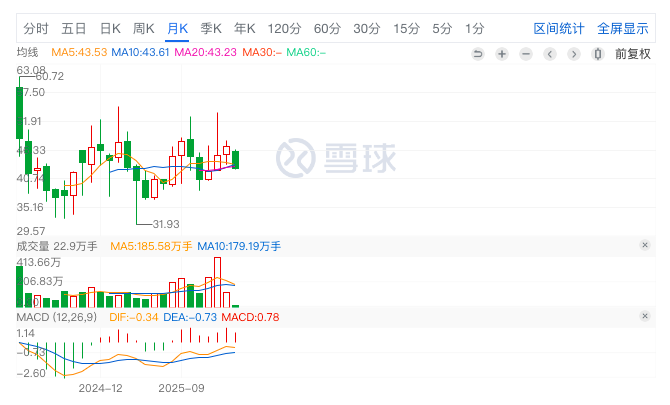Click the 2025-09 date axis label
The width and height of the screenshot is (670, 405).
pos(181,388)
